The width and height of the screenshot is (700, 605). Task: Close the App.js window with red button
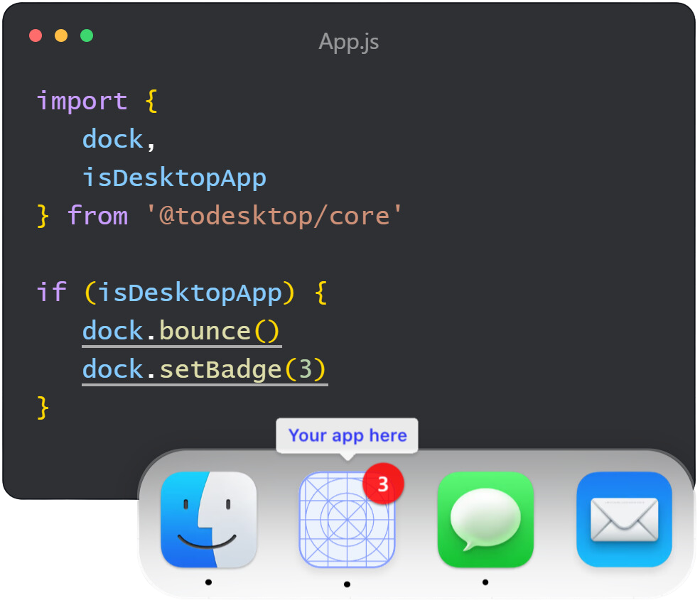36,36
